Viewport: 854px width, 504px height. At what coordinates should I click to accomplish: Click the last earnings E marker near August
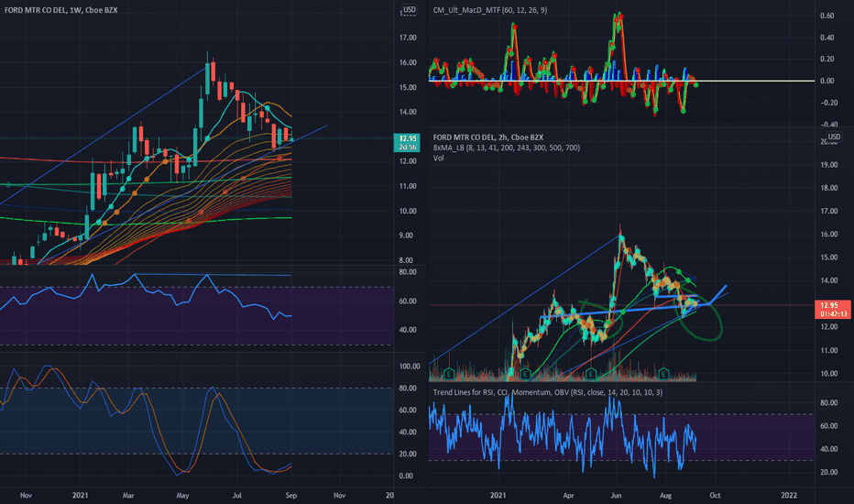tap(662, 374)
